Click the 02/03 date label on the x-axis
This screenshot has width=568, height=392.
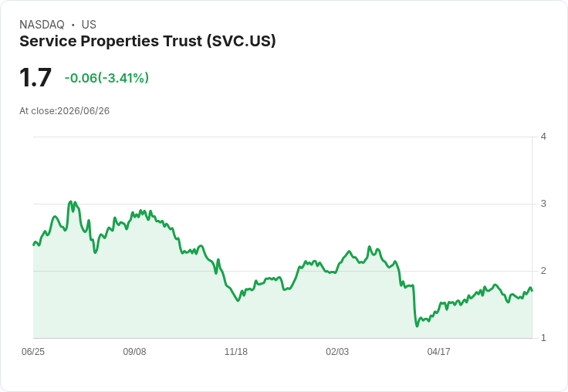click(x=337, y=351)
